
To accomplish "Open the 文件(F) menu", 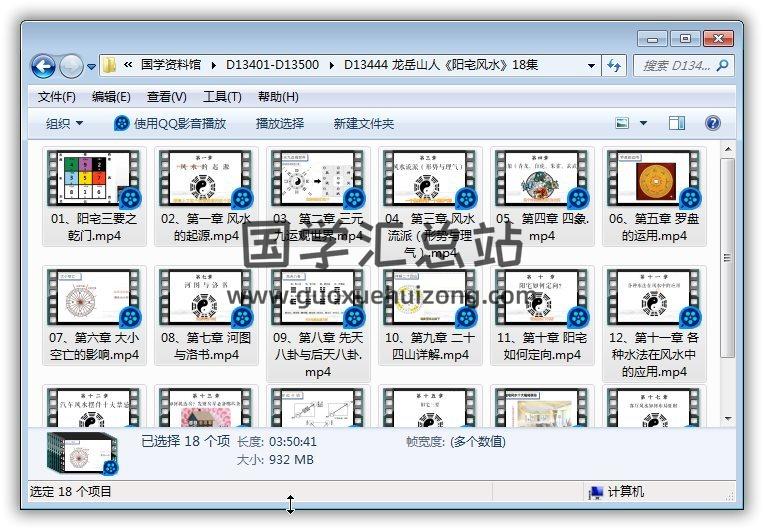I will pos(56,97).
